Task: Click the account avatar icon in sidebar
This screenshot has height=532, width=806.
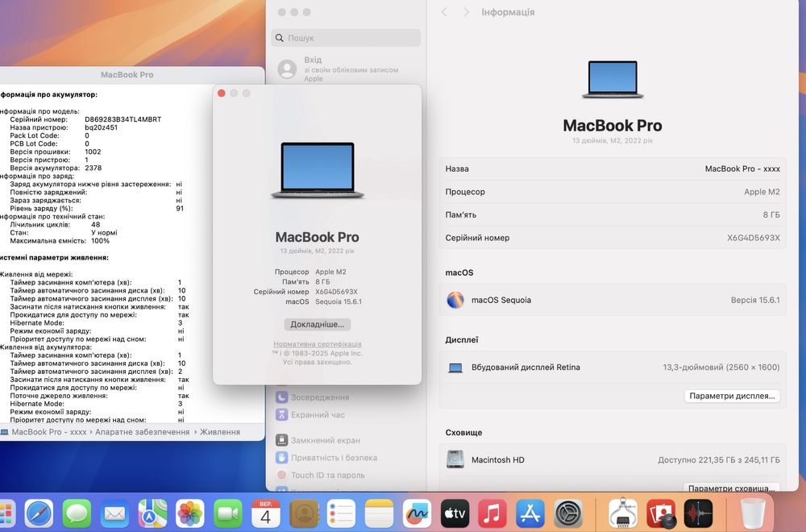Action: coord(287,69)
